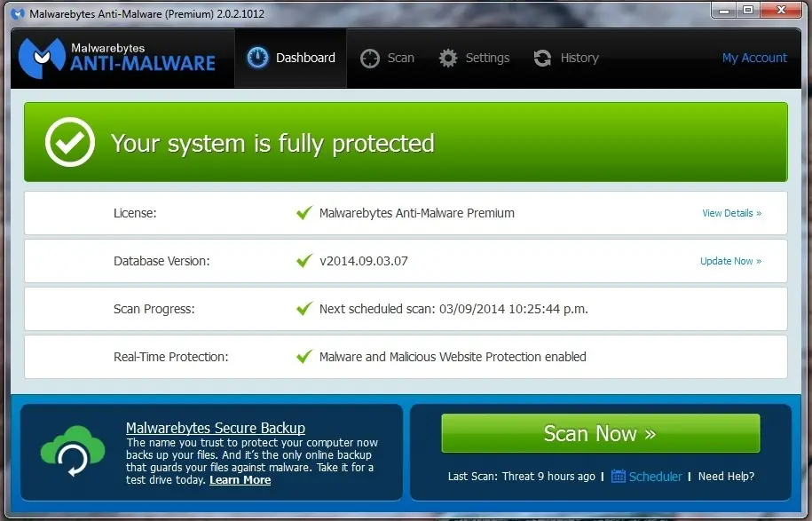Click database version v2014.09.03.07
This screenshot has height=521, width=812.
pos(364,261)
